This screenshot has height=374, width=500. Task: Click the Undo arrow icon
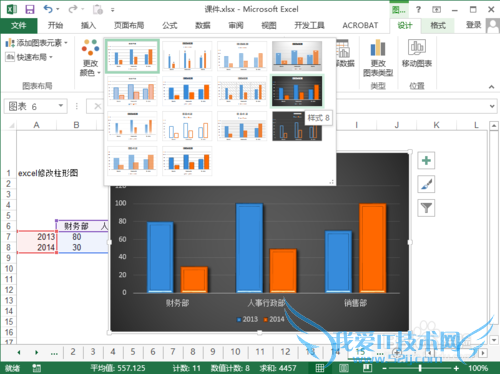click(x=48, y=9)
